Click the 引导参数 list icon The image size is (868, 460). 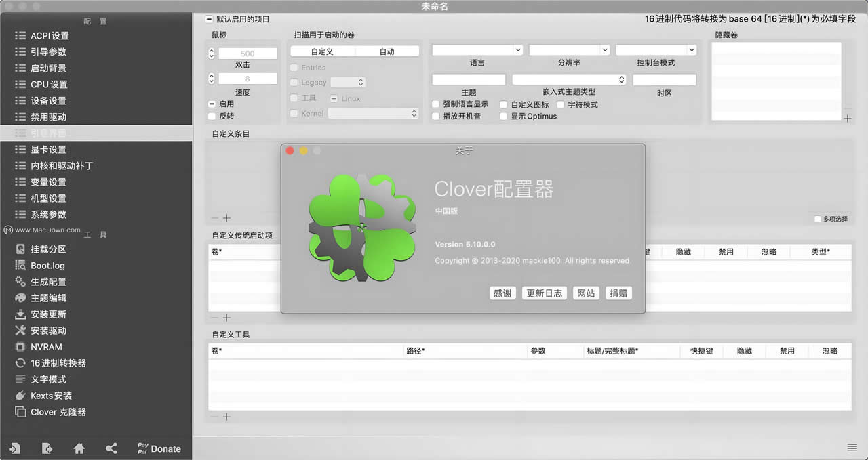(x=20, y=51)
